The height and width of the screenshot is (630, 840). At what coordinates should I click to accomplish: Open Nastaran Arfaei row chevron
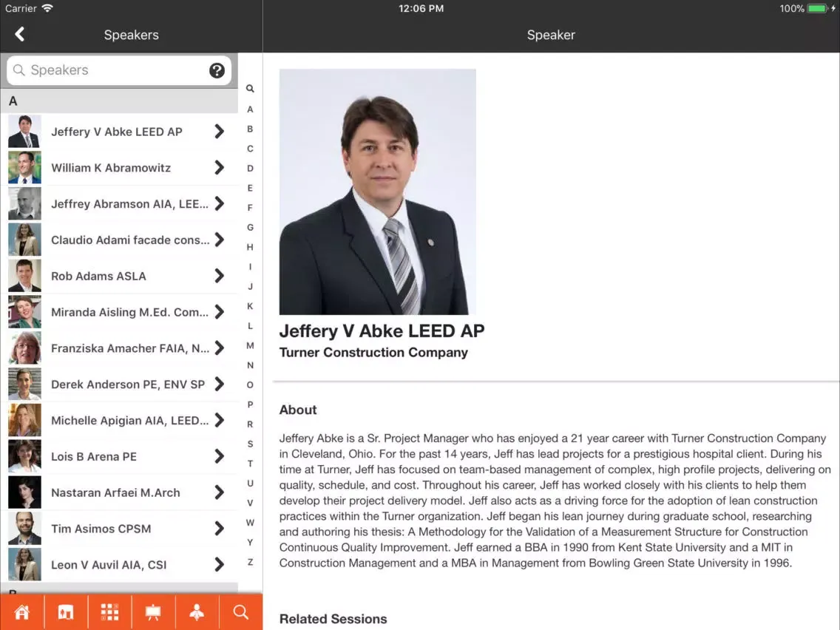click(x=219, y=492)
